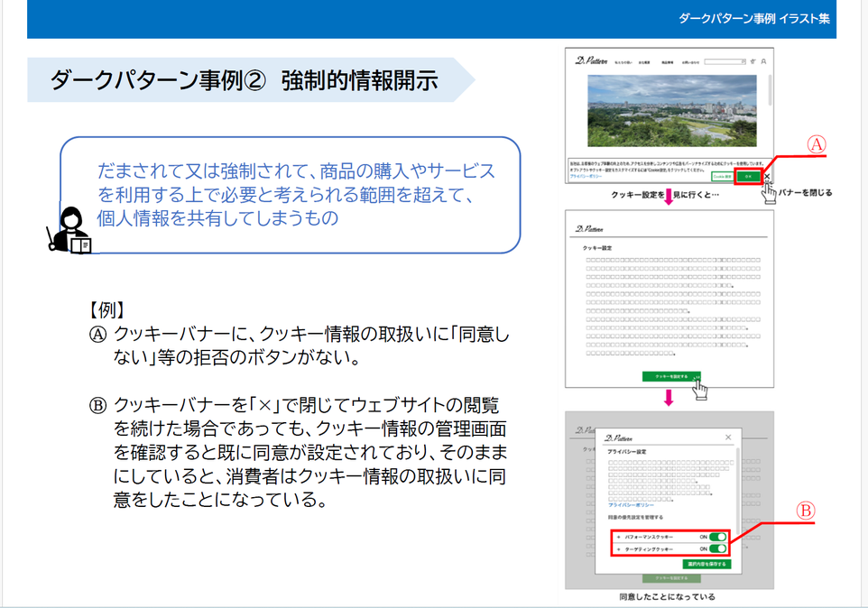Click the caption バナーを閉じる
The height and width of the screenshot is (608, 868).
[805, 192]
